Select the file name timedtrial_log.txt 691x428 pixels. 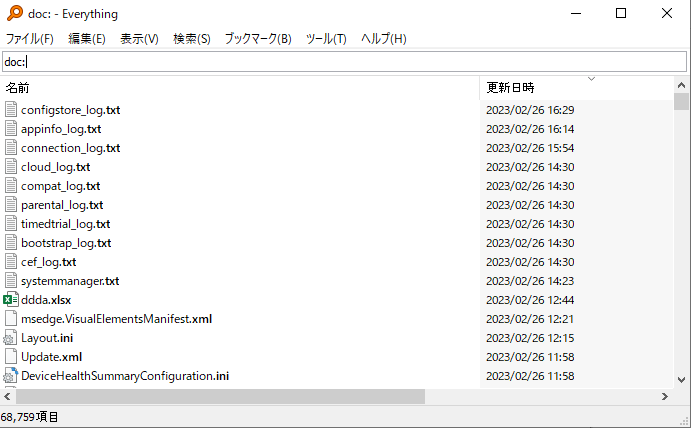[66, 223]
